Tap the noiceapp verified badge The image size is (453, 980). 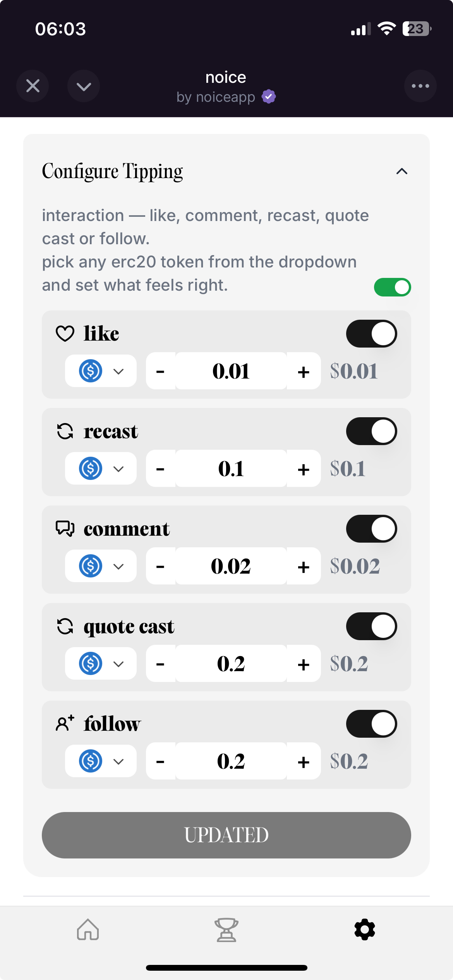tap(269, 96)
